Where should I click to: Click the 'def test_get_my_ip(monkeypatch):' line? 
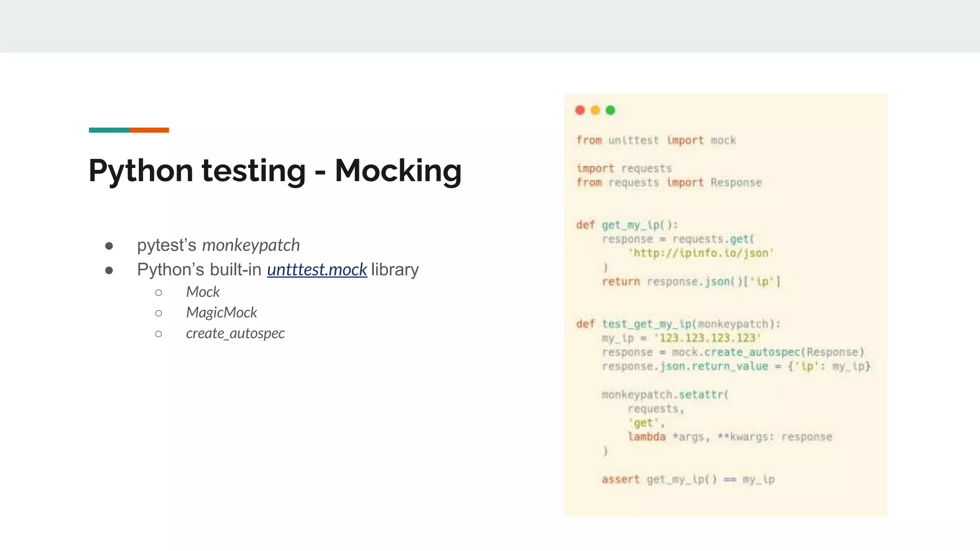click(x=678, y=324)
